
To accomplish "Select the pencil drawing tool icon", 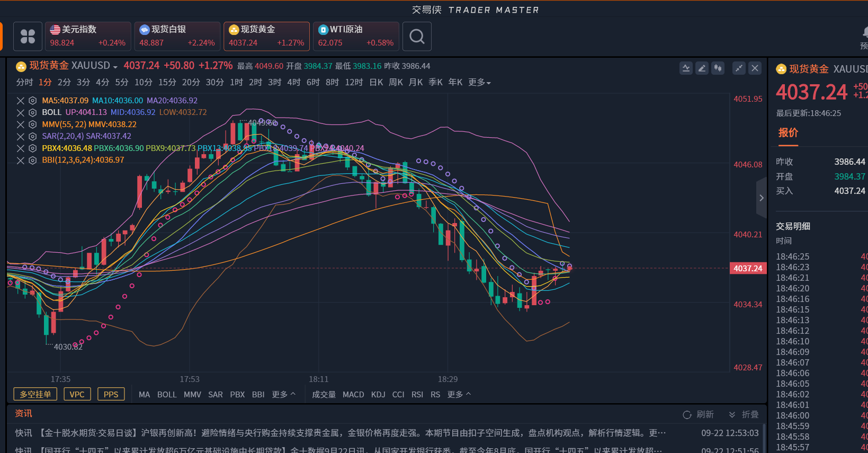I will point(702,68).
